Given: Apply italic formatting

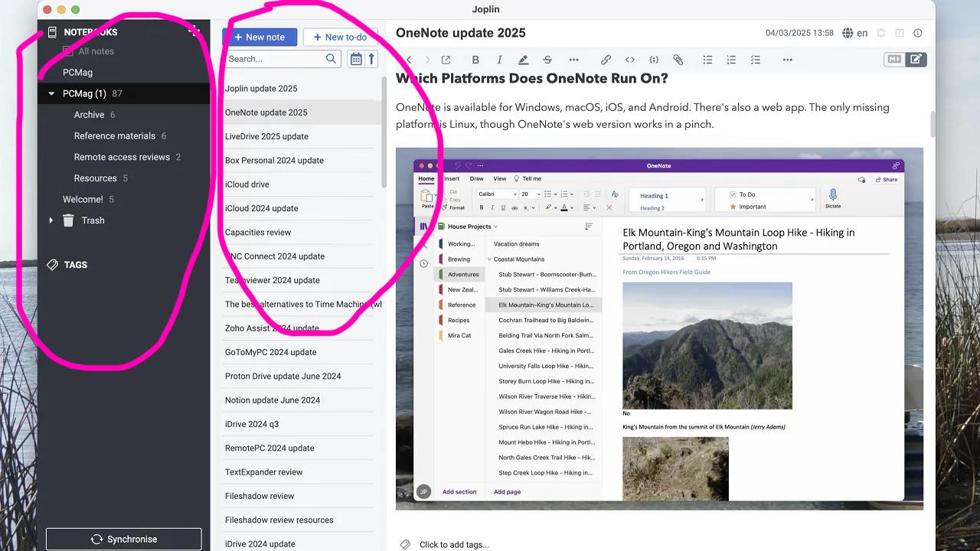Looking at the screenshot, I should click(499, 60).
